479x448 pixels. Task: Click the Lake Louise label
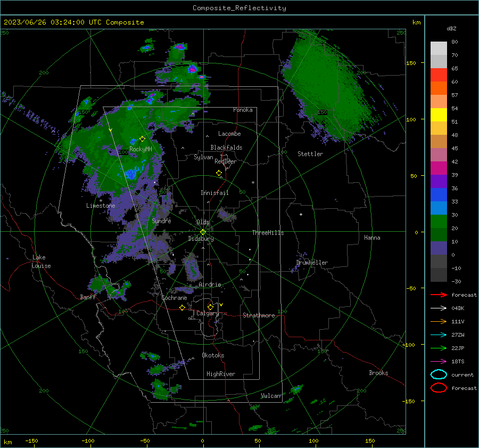tap(41, 262)
